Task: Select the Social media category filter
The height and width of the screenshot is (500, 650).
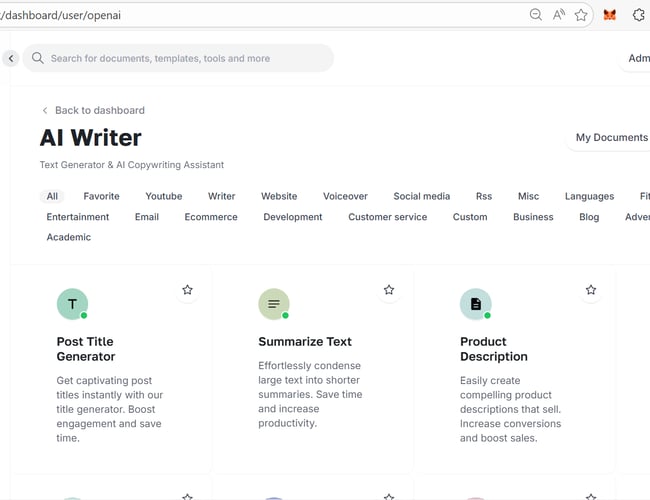Action: [422, 196]
